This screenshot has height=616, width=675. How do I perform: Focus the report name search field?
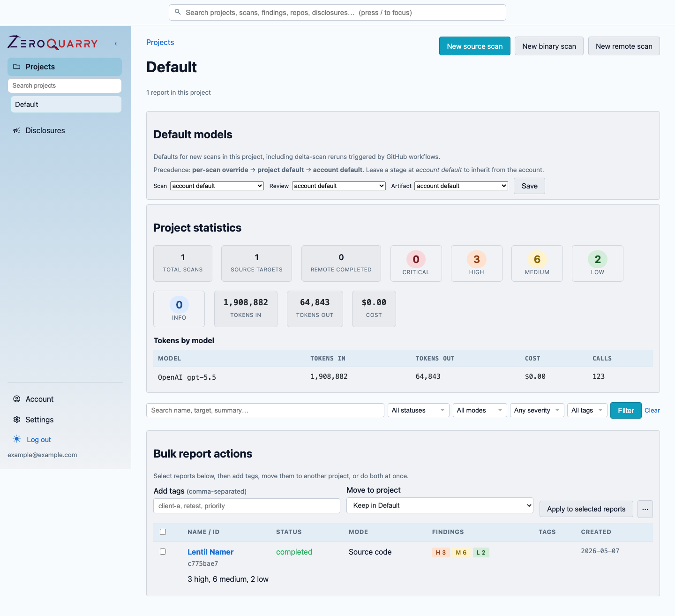tap(265, 410)
